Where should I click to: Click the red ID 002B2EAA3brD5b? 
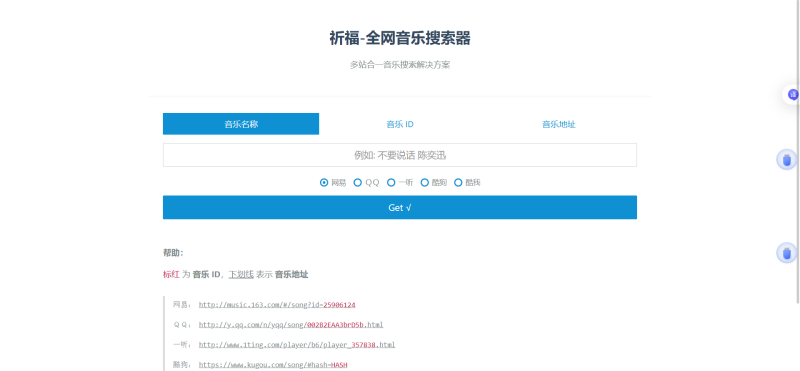pyautogui.click(x=335, y=325)
